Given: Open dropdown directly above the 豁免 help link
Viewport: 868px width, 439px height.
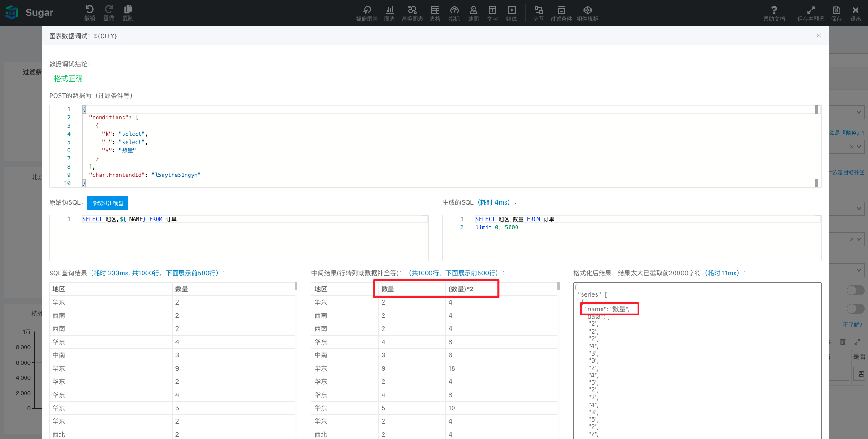Looking at the screenshot, I should (x=858, y=112).
